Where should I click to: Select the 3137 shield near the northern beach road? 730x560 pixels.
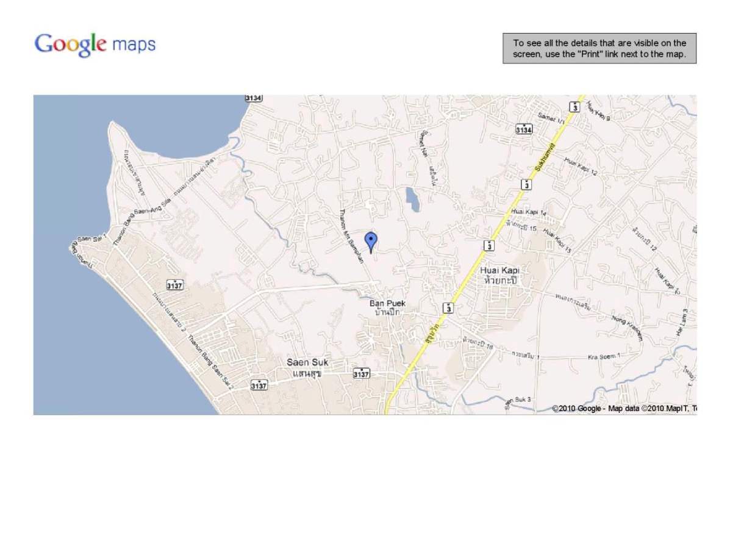(x=174, y=285)
